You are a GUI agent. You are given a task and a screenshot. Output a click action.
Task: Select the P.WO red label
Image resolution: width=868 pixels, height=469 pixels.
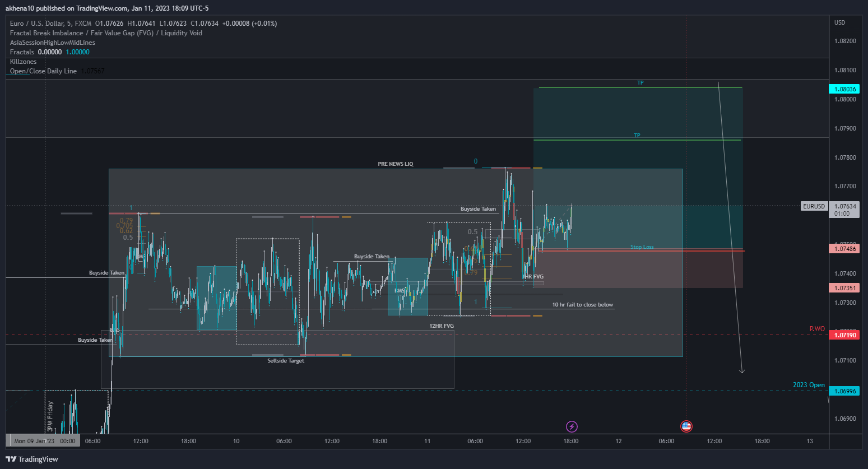[817, 329]
